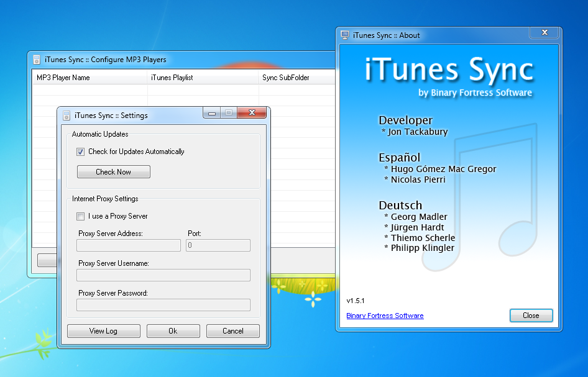The image size is (588, 377).
Task: Click the Nicolas Pierri name
Action: [418, 179]
